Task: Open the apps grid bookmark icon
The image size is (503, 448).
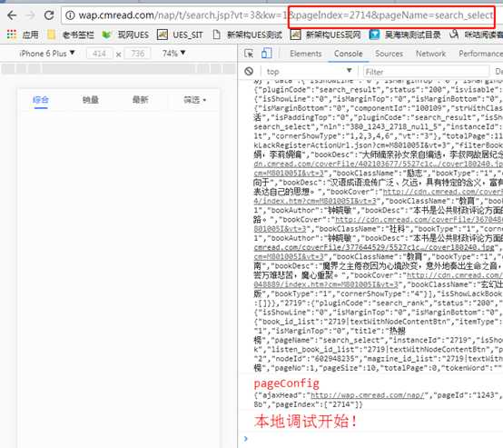Action: tap(12, 35)
